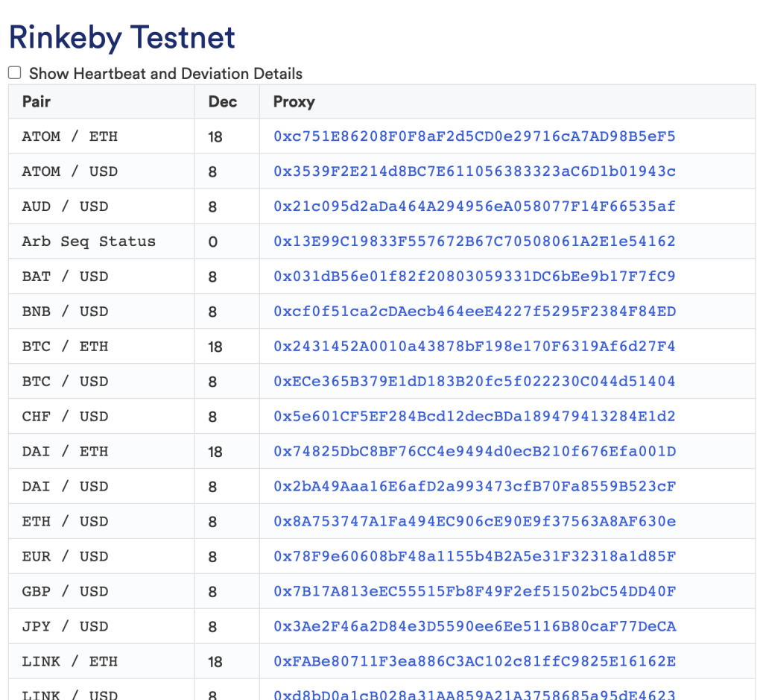Open the ETH / USD proxy link
Viewport: 763px width, 700px height.
tap(474, 522)
